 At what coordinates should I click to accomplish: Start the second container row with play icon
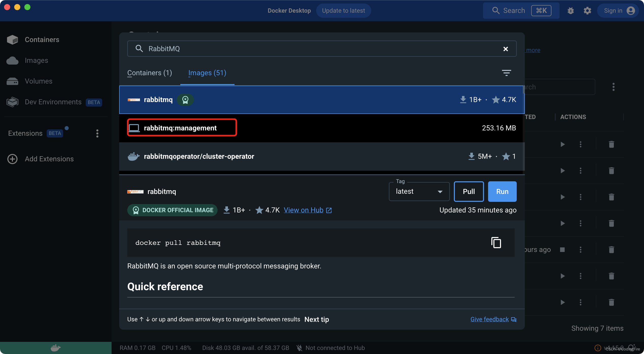pyautogui.click(x=563, y=171)
